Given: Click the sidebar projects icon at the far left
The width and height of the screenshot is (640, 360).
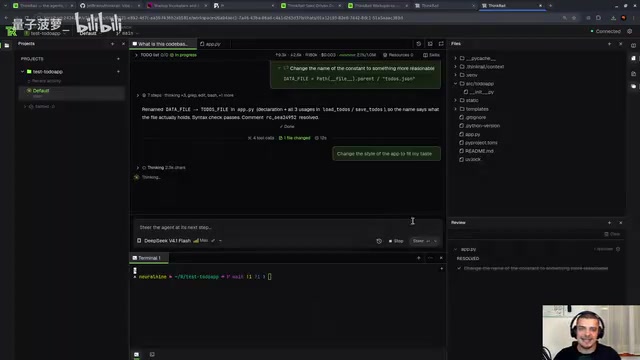Looking at the screenshot, I should tap(7, 45).
